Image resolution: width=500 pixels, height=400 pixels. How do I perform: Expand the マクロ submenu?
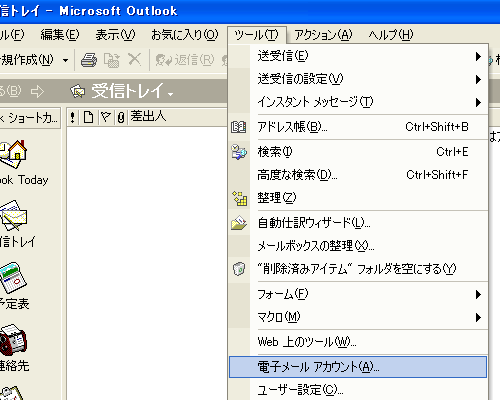[x=359, y=317]
